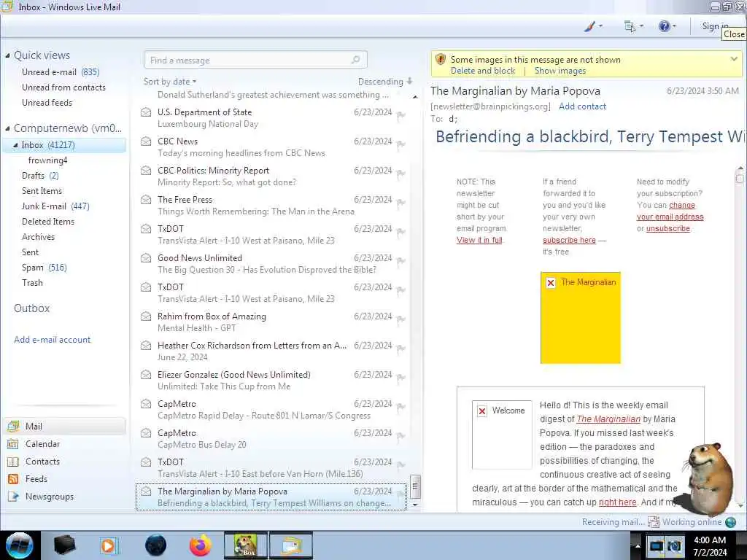The image size is (747, 560).
Task: Collapse the Inbox folder tree
Action: click(15, 145)
